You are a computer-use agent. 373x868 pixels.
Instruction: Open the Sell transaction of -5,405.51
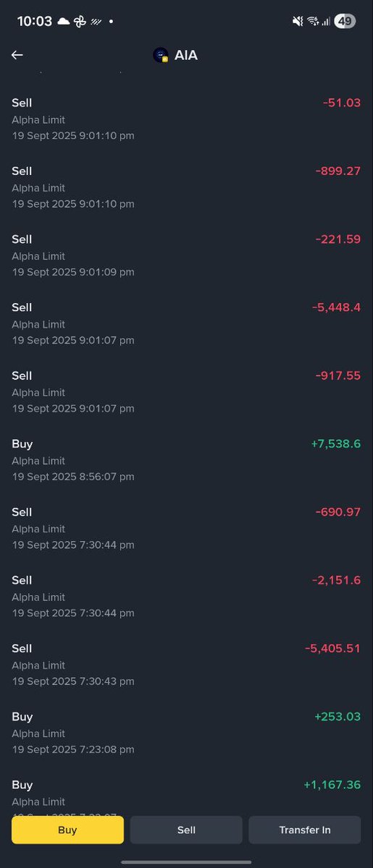(186, 664)
